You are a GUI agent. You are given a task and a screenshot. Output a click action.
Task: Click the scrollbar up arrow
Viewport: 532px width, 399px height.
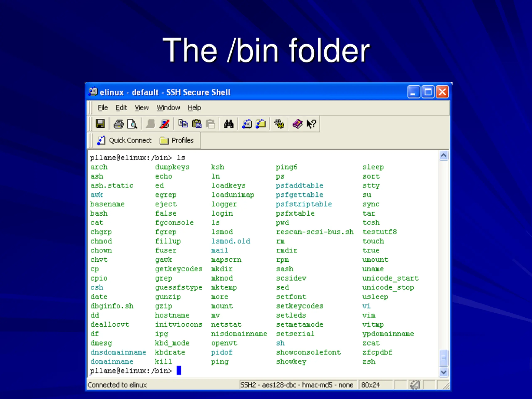tap(444, 156)
